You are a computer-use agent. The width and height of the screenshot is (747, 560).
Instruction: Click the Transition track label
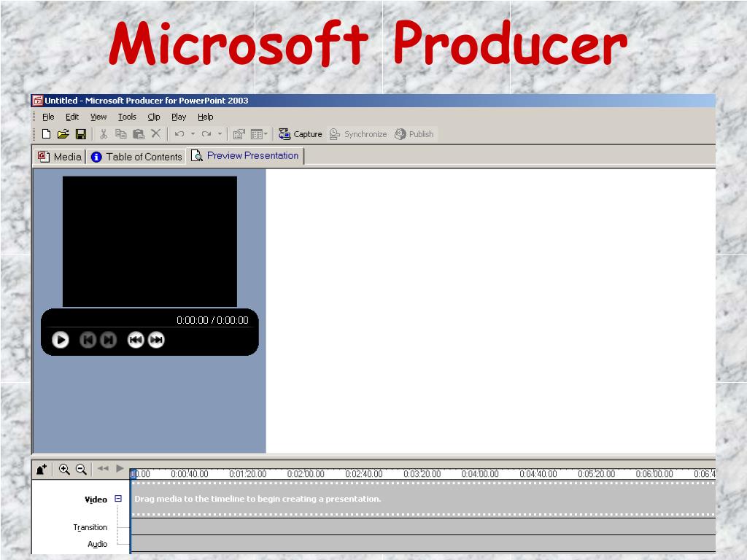[90, 527]
